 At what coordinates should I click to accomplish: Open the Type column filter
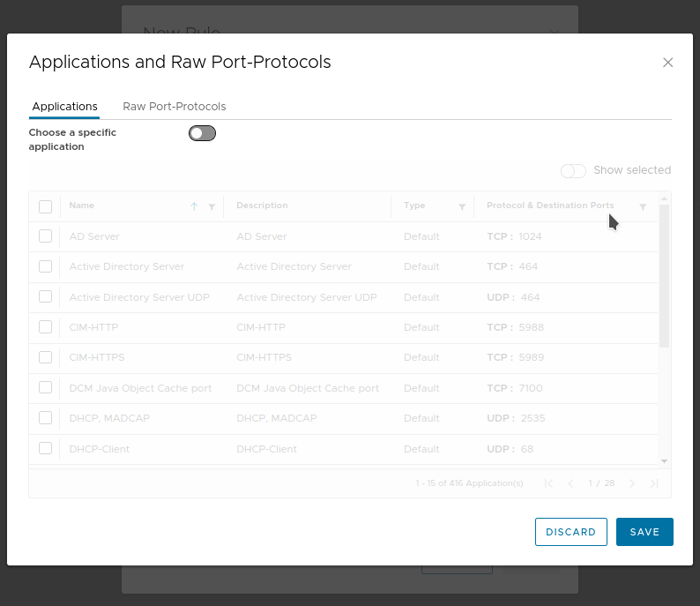pos(462,206)
